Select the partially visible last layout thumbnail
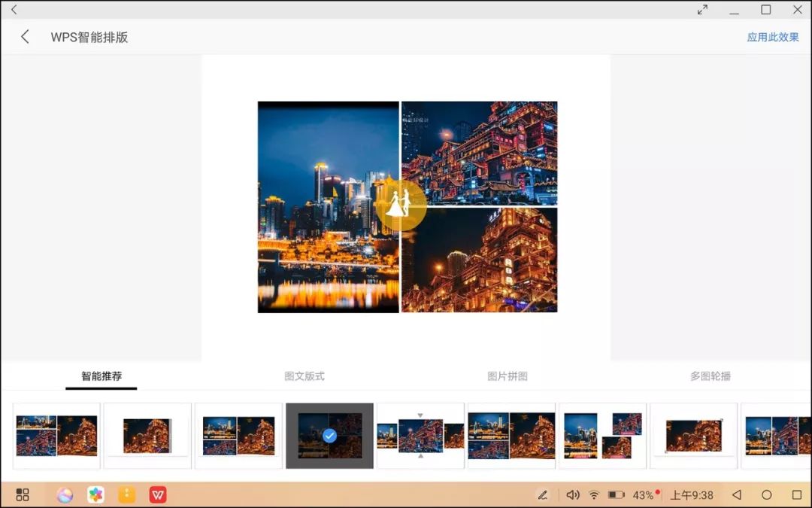Screen dimensions: 812x508 pyautogui.click(x=776, y=436)
